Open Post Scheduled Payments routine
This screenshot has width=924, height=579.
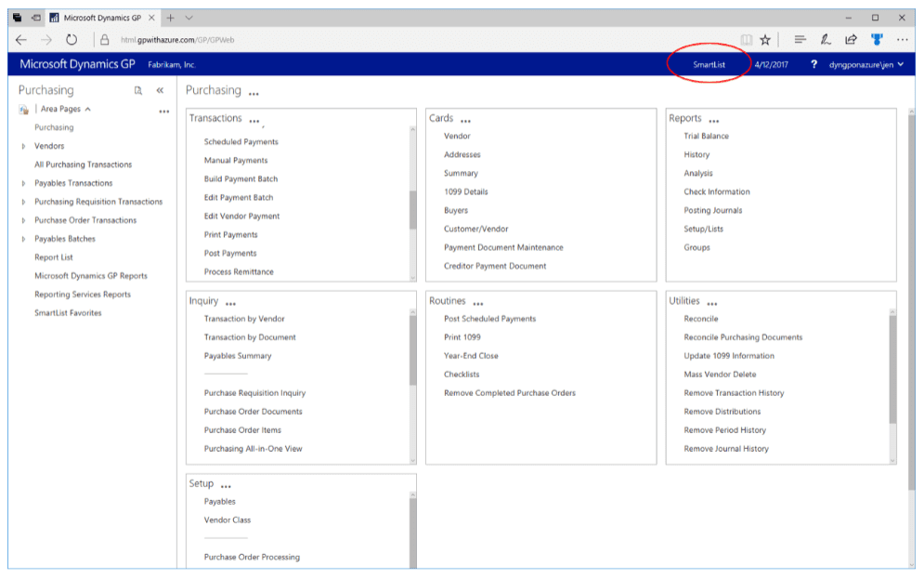(489, 319)
